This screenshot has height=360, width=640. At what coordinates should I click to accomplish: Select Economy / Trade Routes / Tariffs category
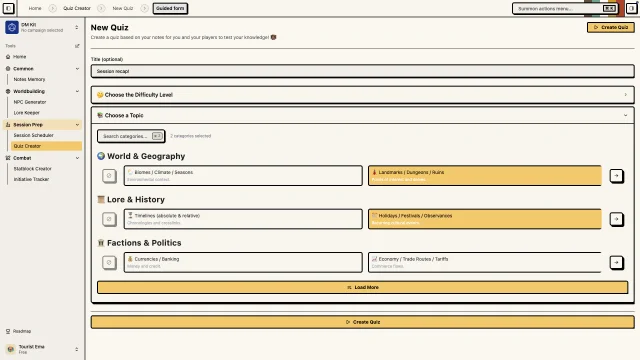click(484, 262)
